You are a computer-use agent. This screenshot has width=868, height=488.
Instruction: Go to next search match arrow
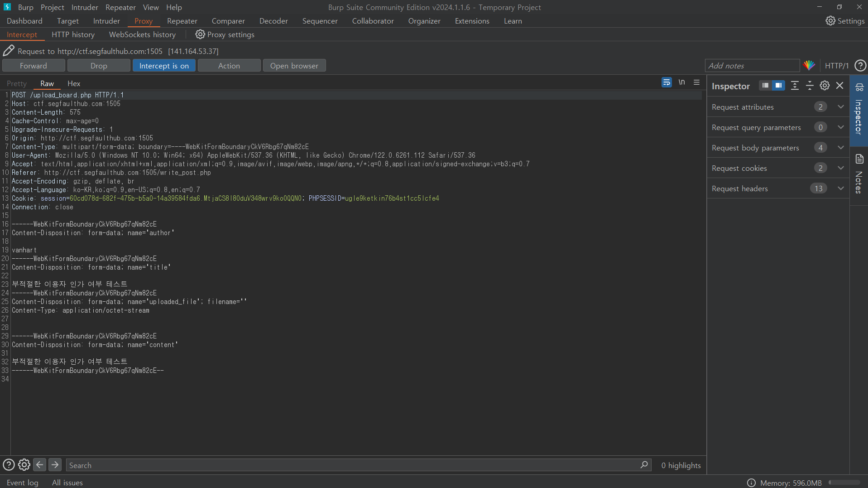55,465
